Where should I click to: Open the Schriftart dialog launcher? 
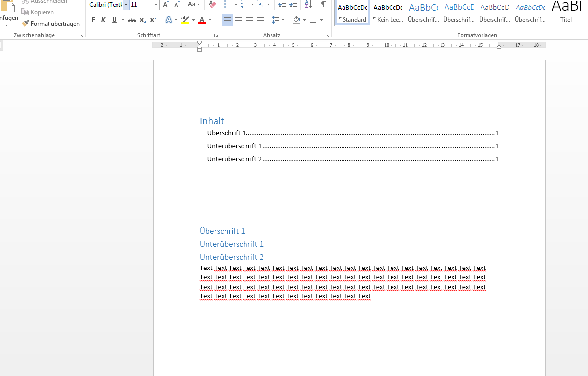(x=216, y=35)
